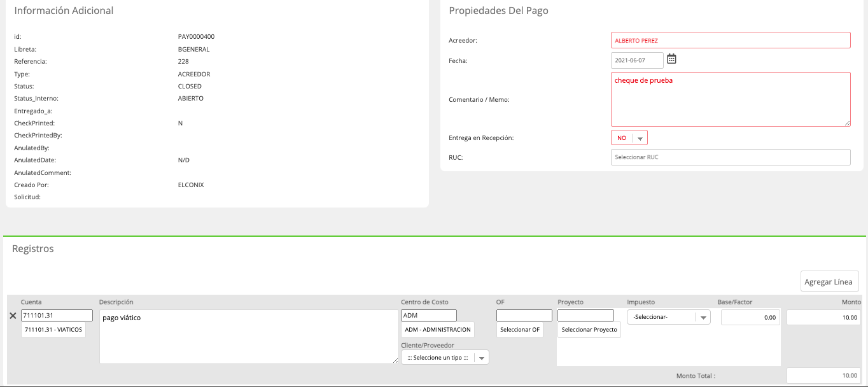The height and width of the screenshot is (387, 868).
Task: Open the Cliente/Proveedor type dropdown
Action: 445,358
